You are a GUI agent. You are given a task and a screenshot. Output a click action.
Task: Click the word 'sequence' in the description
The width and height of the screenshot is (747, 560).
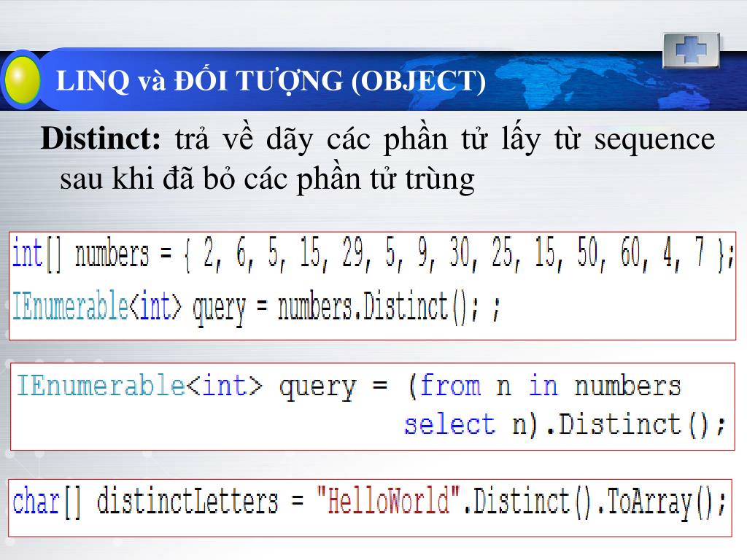(x=654, y=141)
